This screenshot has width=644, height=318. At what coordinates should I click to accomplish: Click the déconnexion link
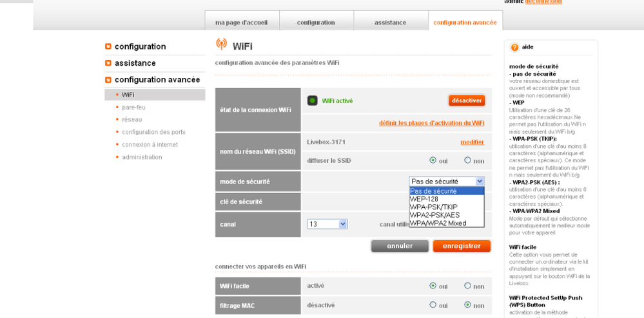click(x=543, y=2)
